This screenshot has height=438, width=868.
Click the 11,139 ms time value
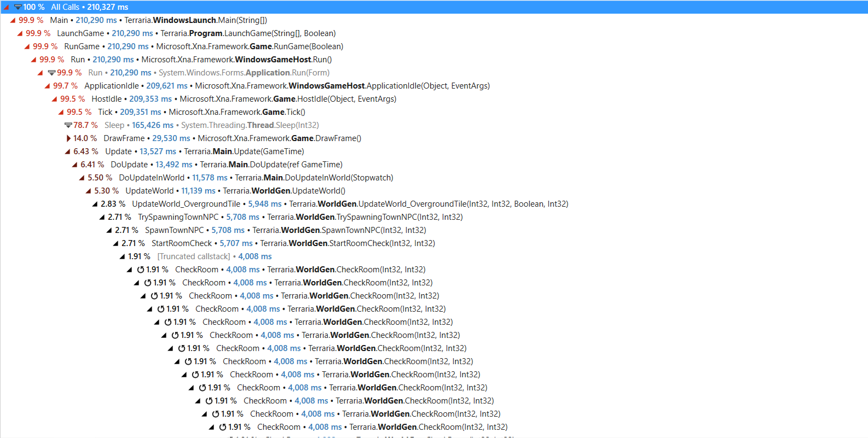pyautogui.click(x=198, y=191)
